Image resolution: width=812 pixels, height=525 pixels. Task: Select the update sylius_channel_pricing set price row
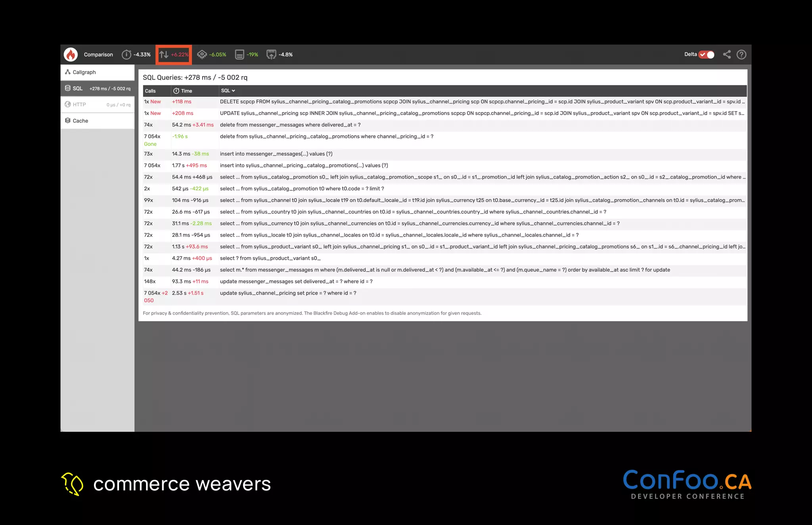288,293
